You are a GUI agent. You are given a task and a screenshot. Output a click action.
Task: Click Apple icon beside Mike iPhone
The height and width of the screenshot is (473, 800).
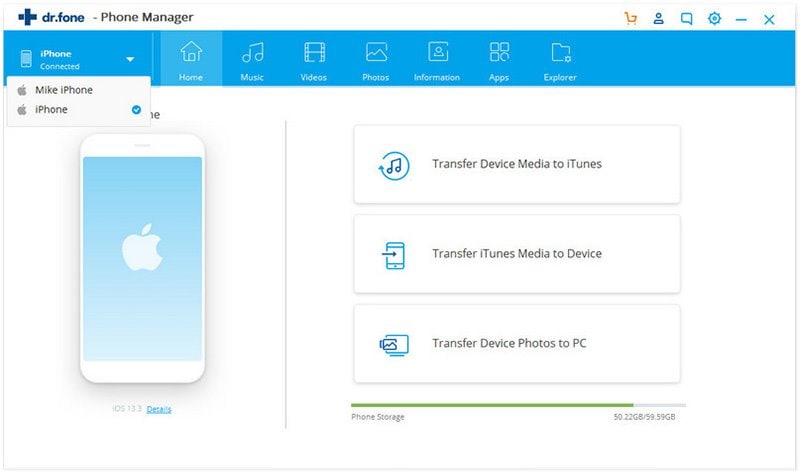[22, 90]
